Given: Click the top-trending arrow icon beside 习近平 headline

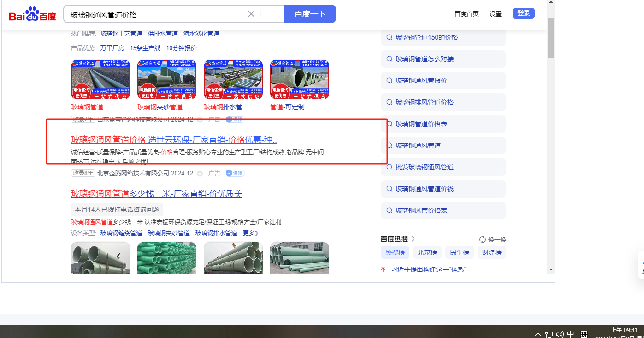Looking at the screenshot, I should (383, 269).
